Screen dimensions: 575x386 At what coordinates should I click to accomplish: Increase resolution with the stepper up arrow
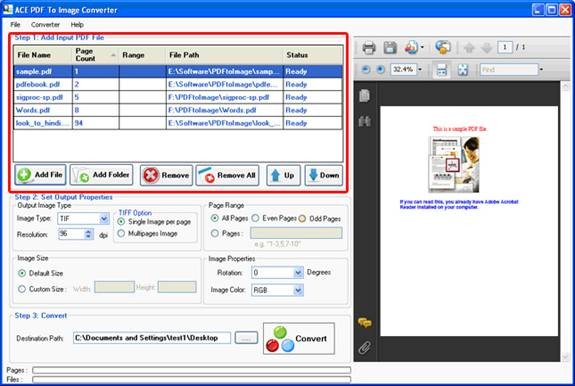click(88, 231)
